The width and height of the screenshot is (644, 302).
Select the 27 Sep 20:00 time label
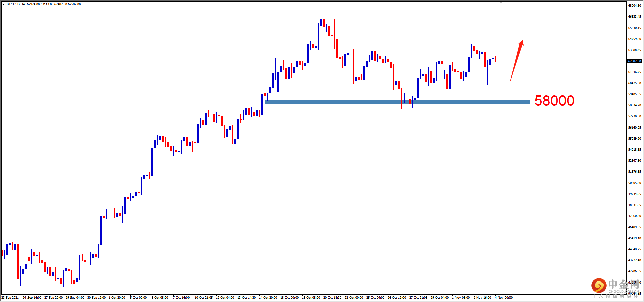(53, 298)
